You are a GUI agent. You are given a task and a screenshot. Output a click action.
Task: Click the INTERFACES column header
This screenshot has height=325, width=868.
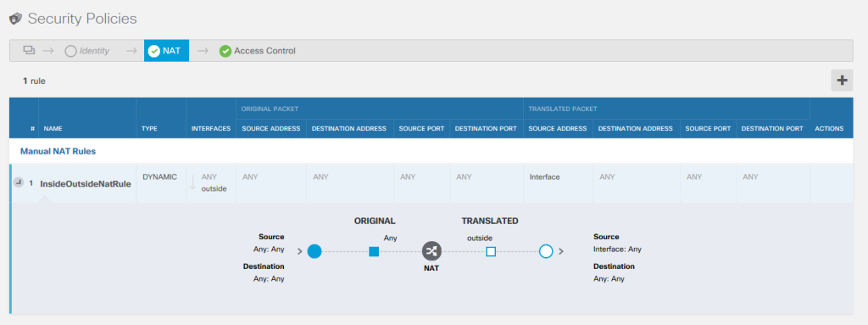[211, 129]
